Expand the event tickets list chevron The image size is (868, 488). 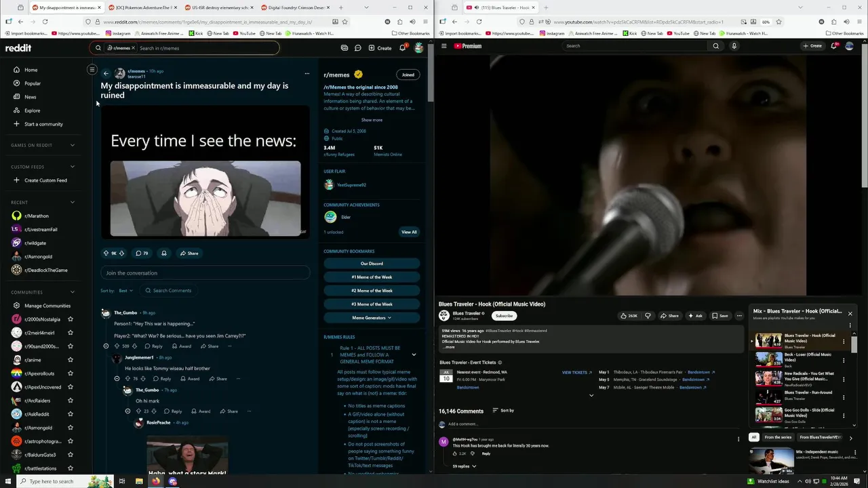tap(591, 396)
